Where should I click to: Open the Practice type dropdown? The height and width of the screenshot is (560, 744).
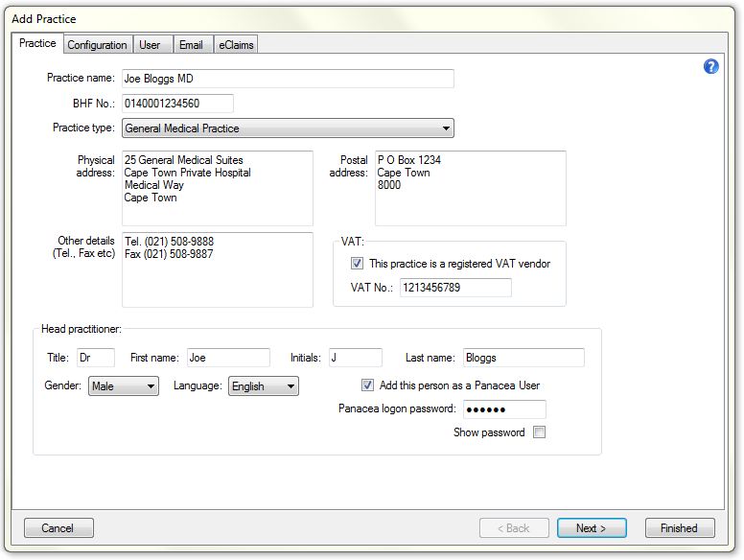click(x=288, y=128)
